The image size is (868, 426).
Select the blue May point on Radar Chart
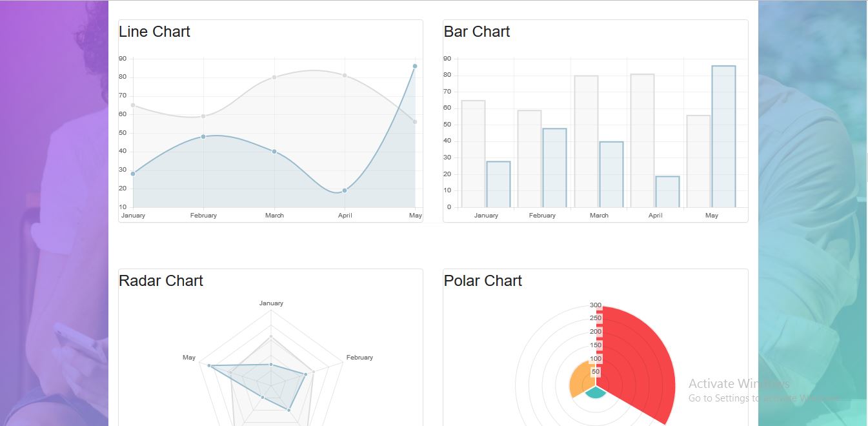click(209, 366)
